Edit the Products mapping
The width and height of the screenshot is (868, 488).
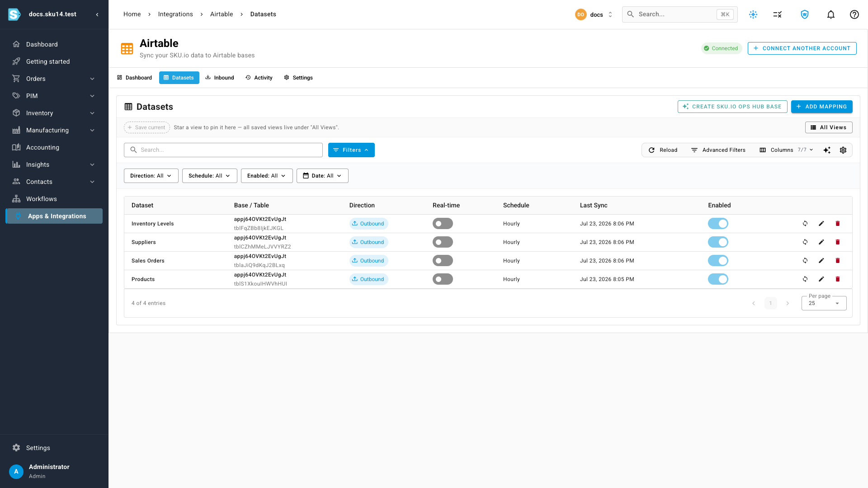tap(821, 279)
